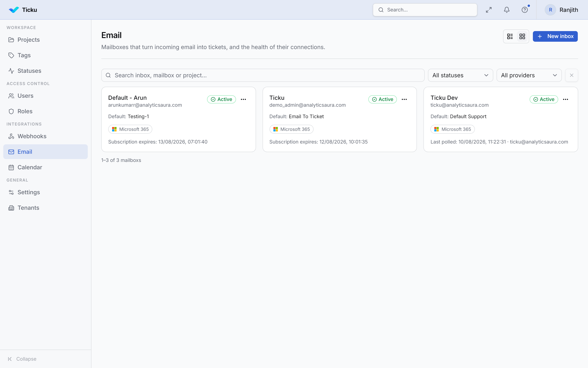The height and width of the screenshot is (368, 588).
Task: Open Tenants page
Action: coord(46,208)
